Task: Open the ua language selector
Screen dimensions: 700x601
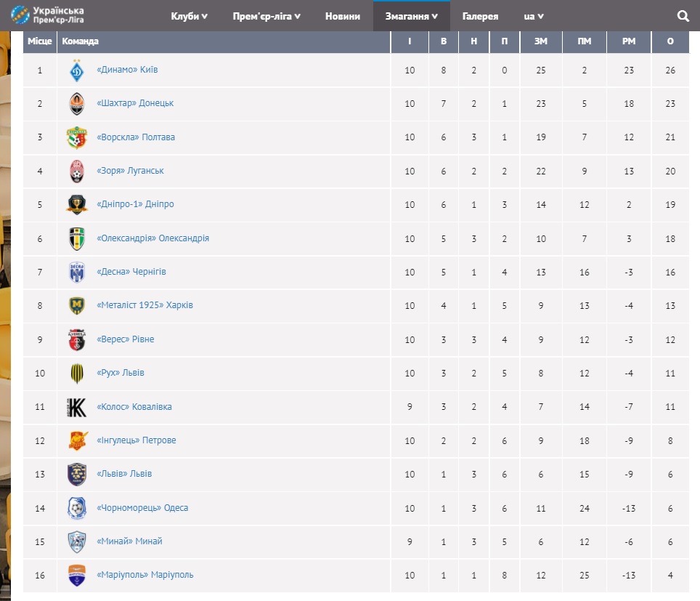Action: pos(534,16)
